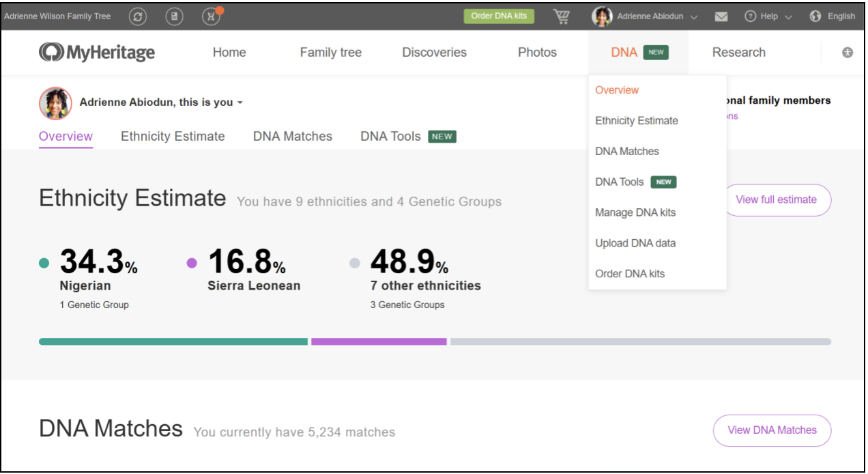Click the View DNA Matches button

[x=772, y=430]
